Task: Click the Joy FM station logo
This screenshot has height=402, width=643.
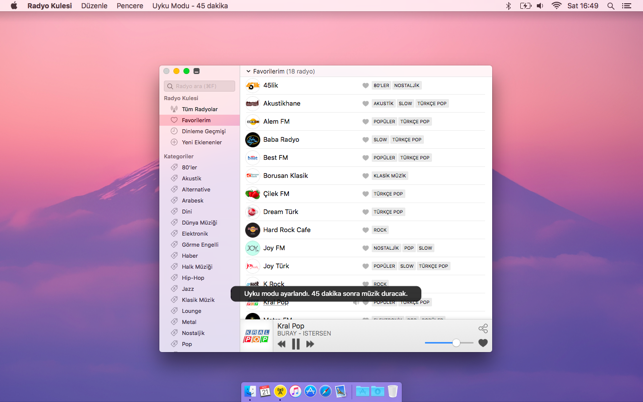Action: 253,248
